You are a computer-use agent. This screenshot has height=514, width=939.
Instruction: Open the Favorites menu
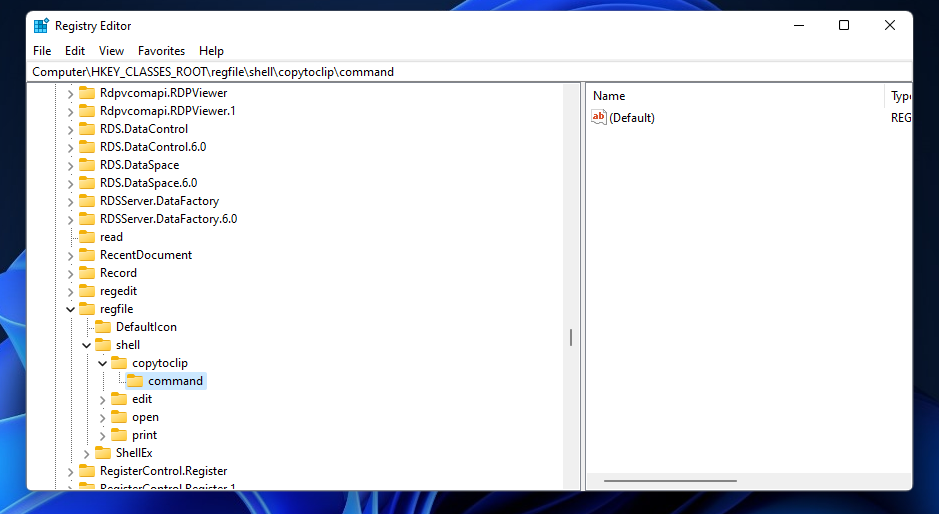coord(161,51)
